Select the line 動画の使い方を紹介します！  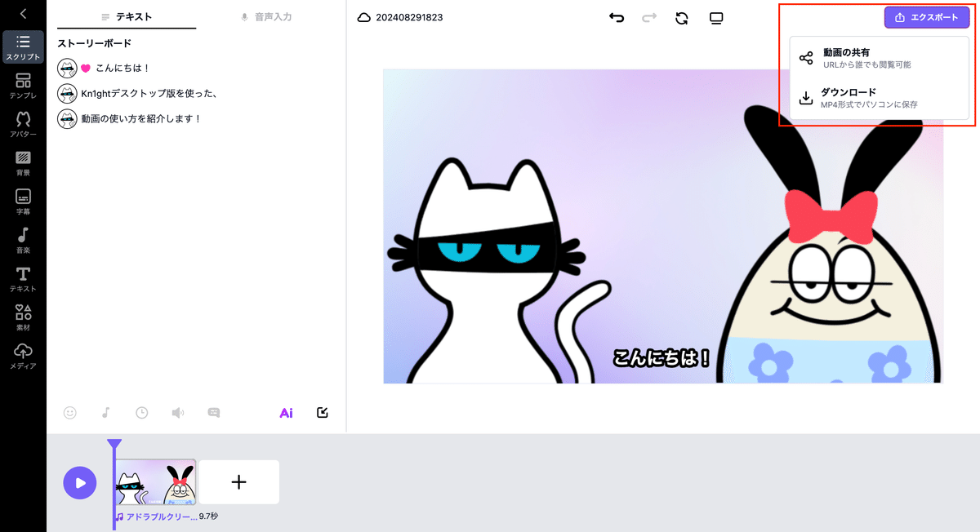tap(141, 118)
